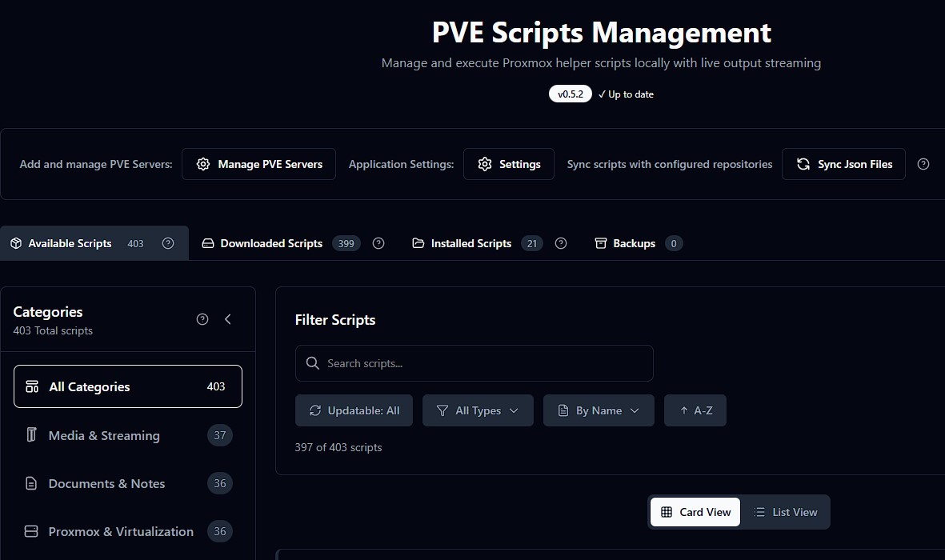This screenshot has height=560, width=945.
Task: Open the All Types dropdown
Action: (x=478, y=410)
